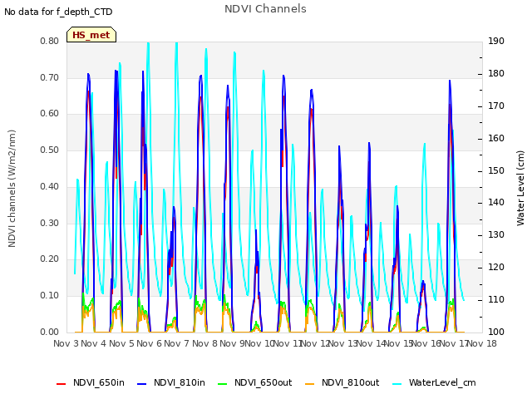
Task: Click the 110 right axis tick label
Action: click(496, 300)
